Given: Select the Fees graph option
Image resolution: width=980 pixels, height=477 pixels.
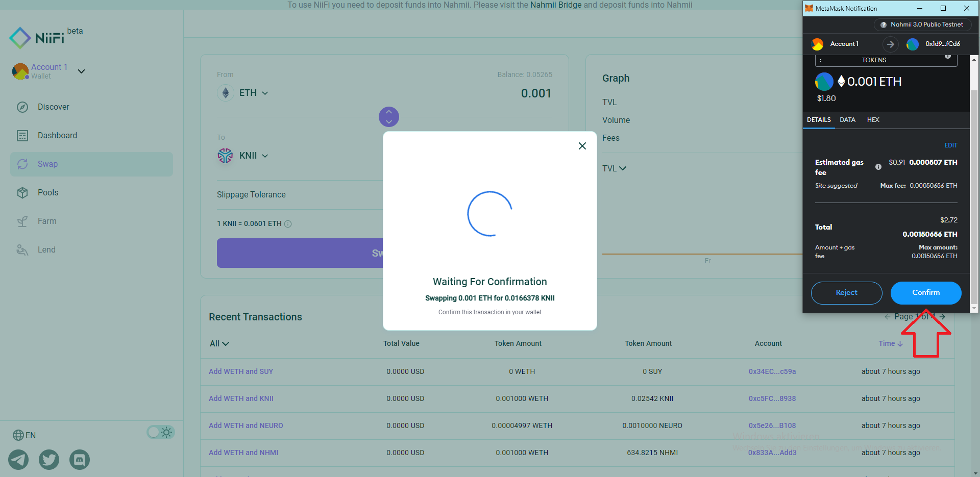Looking at the screenshot, I should 611,138.
